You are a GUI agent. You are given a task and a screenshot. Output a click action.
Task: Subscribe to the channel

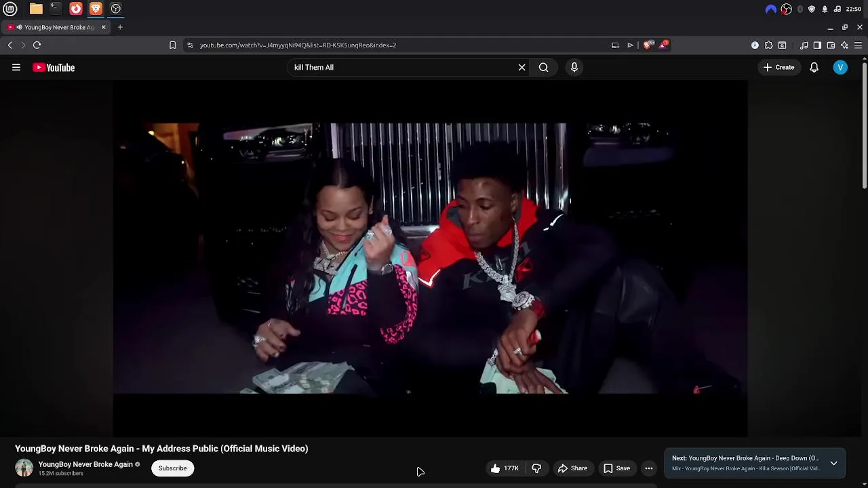(x=172, y=468)
